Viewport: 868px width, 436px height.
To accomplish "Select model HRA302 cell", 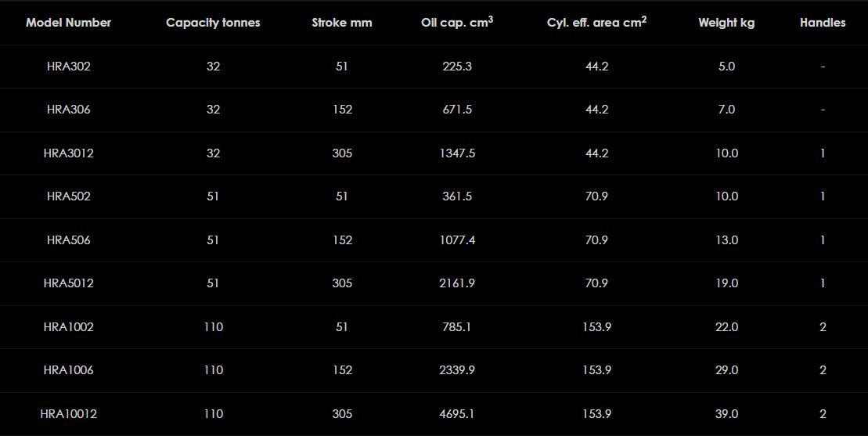I will point(69,67).
